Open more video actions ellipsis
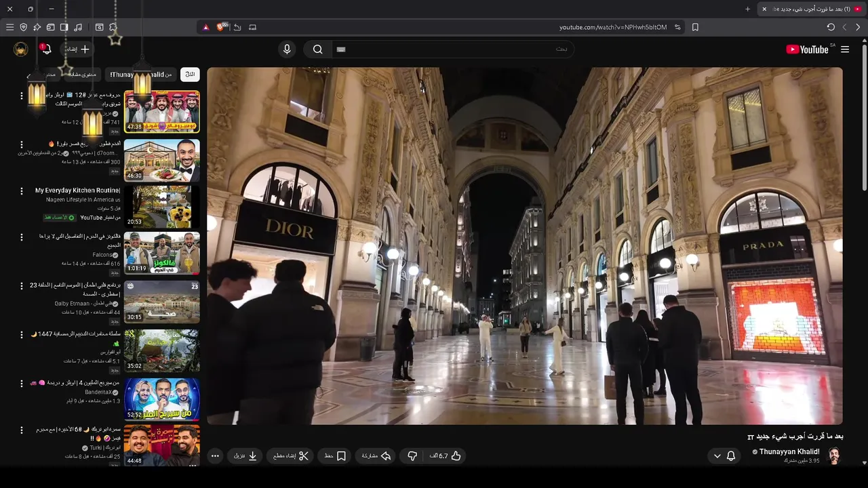The height and width of the screenshot is (488, 868). 215,456
